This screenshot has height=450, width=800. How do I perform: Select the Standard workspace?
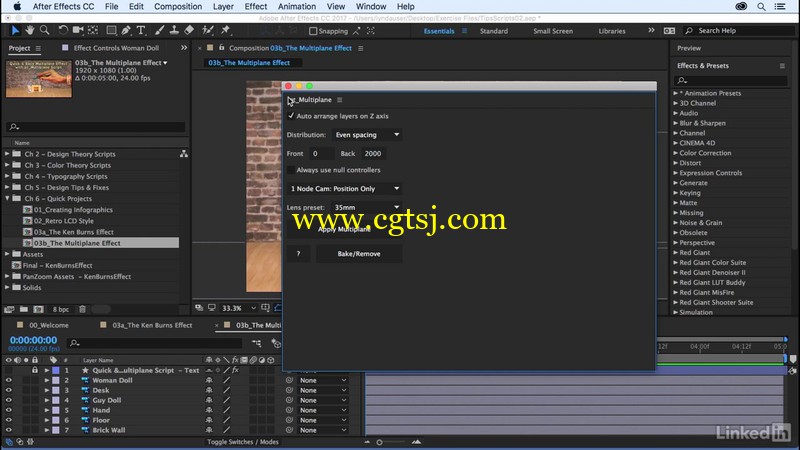pyautogui.click(x=493, y=31)
